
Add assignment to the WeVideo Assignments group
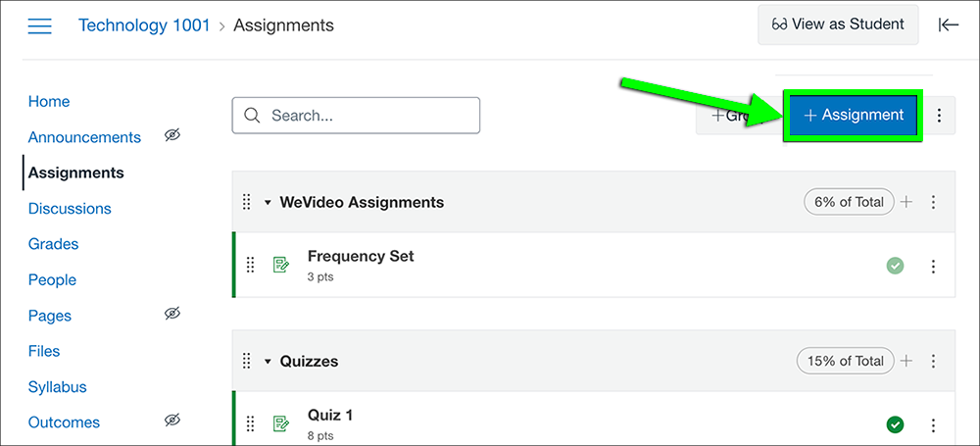click(x=906, y=202)
